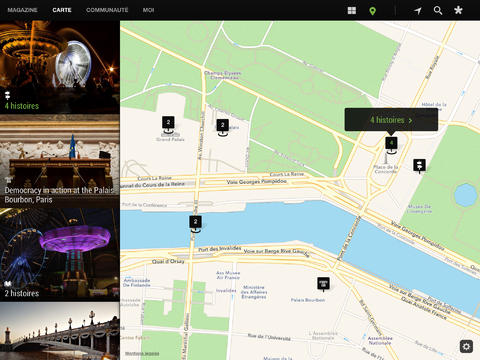Screen dimensions: 480x360
Task: Open search with the magnifier icon
Action: point(438,11)
